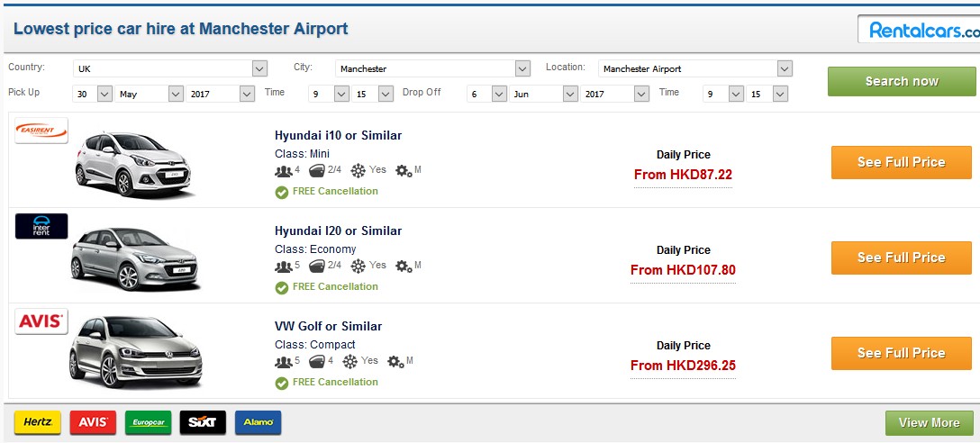
Task: Click the View More button
Action: coord(930,423)
